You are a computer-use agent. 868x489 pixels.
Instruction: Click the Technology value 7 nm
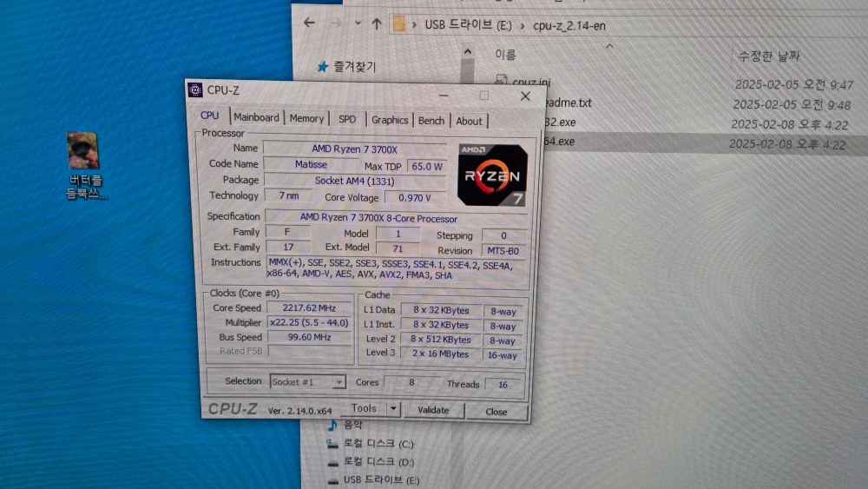(x=289, y=195)
